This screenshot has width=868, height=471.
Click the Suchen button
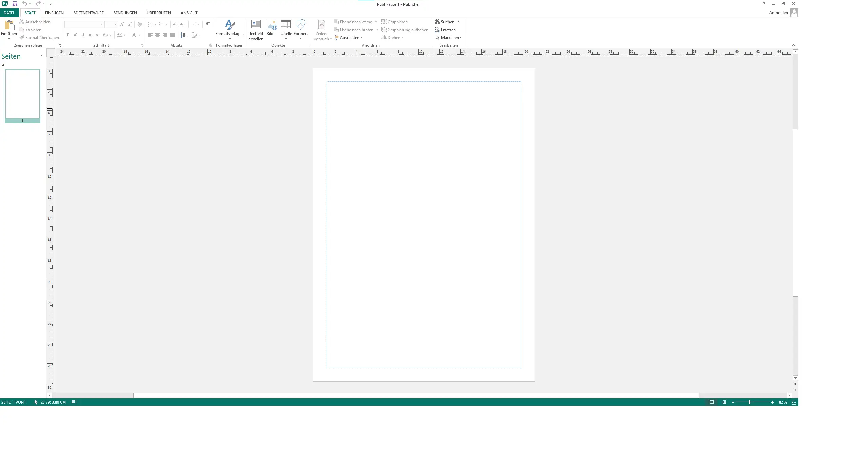click(x=445, y=22)
